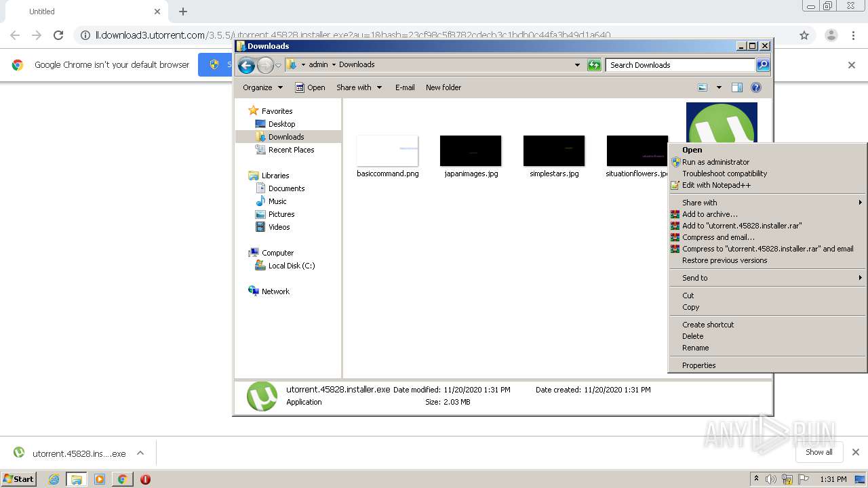Expand the Send to submenu
868x488 pixels.
pos(767,278)
